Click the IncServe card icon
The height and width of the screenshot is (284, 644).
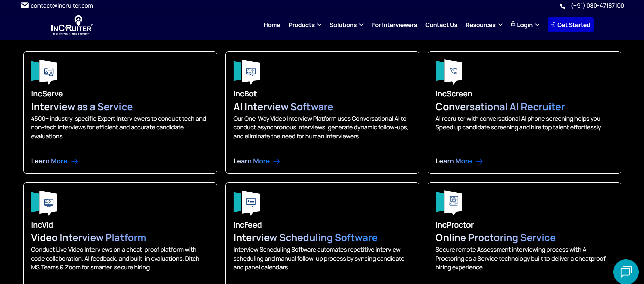(44, 72)
